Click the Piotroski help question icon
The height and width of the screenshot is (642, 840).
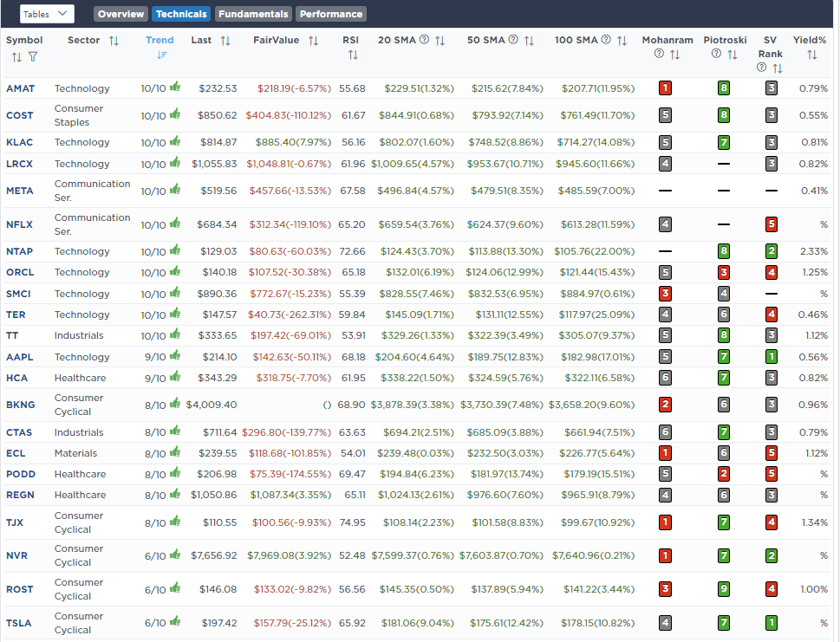pos(716,55)
